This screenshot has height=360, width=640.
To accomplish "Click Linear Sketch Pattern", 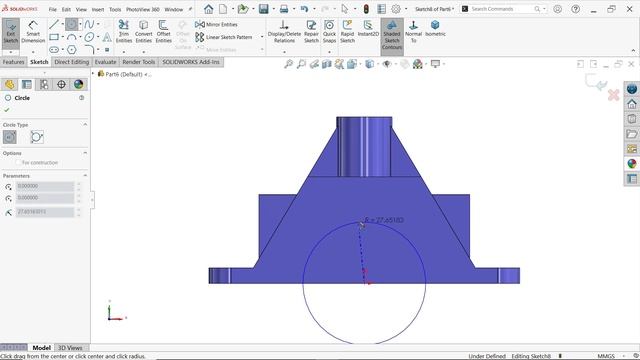I will [x=224, y=37].
